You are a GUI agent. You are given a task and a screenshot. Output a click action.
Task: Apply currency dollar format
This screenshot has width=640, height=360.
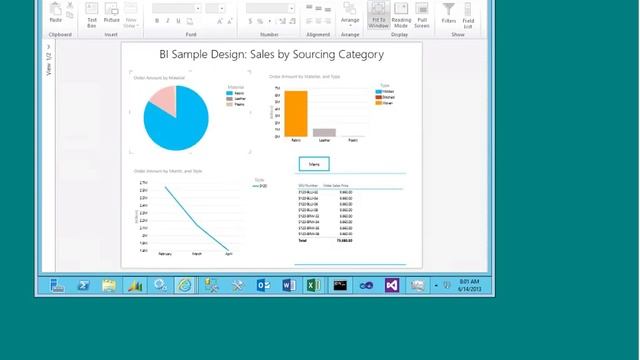tap(250, 21)
